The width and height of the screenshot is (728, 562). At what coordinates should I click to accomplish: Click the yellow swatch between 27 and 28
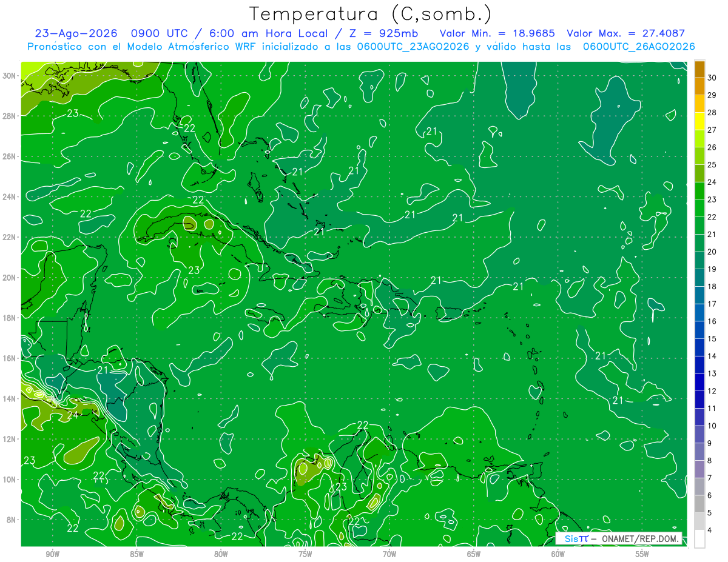[x=699, y=121]
